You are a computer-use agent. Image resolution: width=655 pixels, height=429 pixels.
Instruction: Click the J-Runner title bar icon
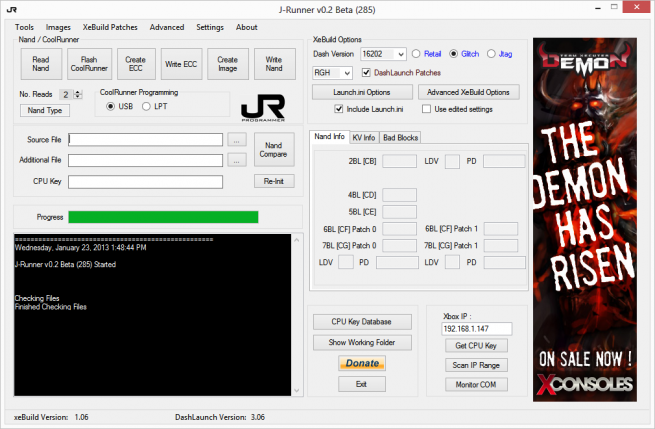(10, 9)
